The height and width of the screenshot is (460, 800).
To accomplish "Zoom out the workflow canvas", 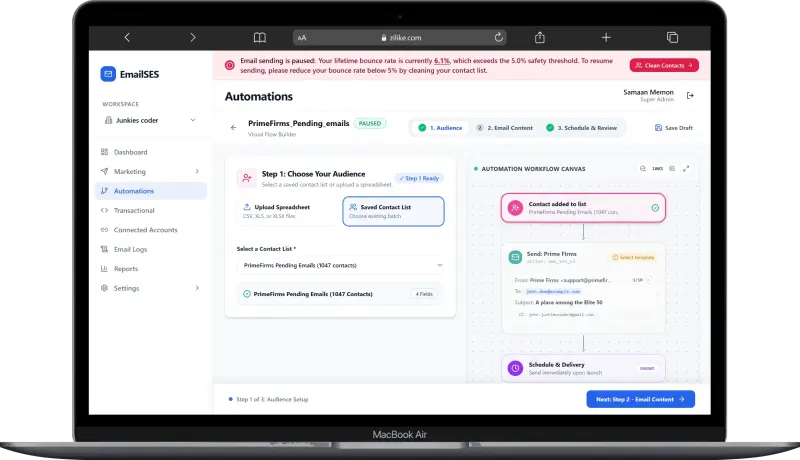I will point(643,169).
